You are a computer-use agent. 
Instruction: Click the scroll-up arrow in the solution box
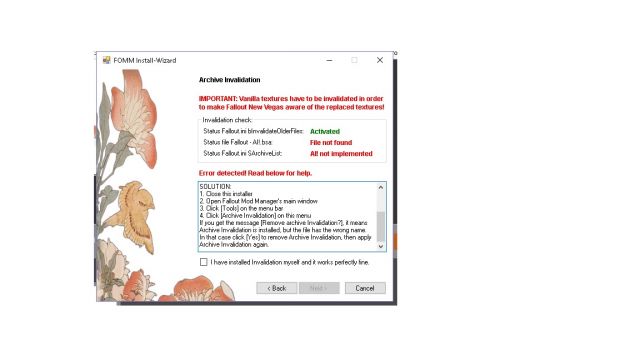pos(381,187)
